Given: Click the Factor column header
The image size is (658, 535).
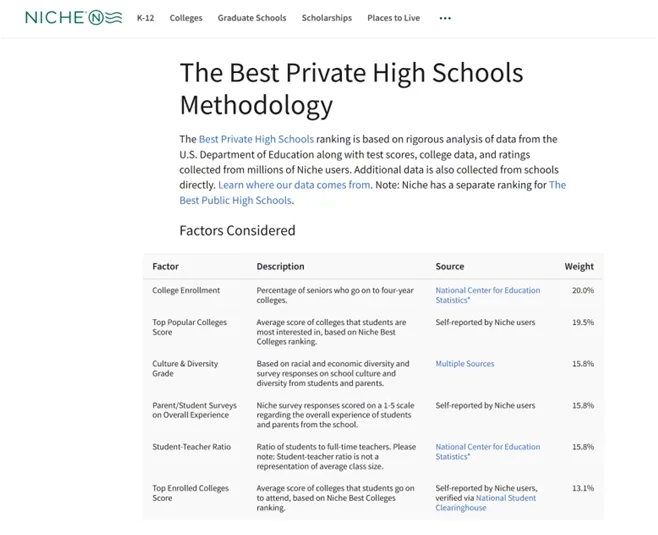Looking at the screenshot, I should [x=166, y=267].
